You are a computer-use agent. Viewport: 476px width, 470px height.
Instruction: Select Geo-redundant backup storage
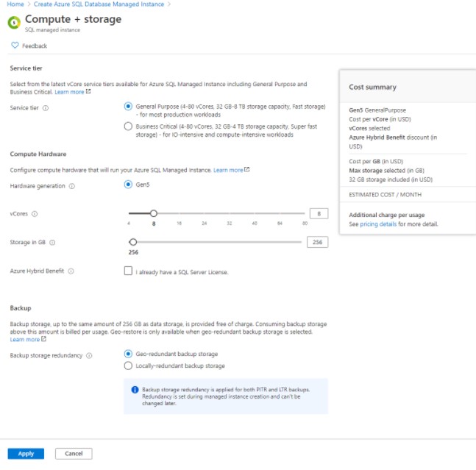pyautogui.click(x=128, y=354)
